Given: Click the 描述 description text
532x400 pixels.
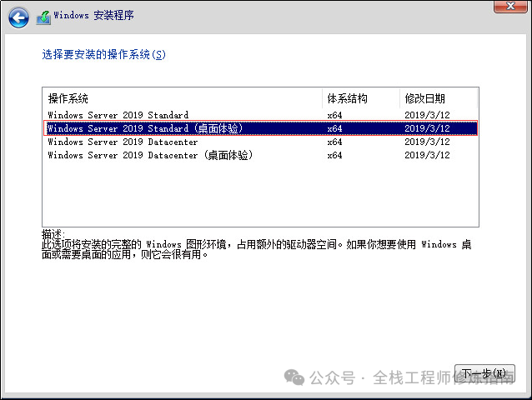Looking at the screenshot, I should click(x=256, y=244).
